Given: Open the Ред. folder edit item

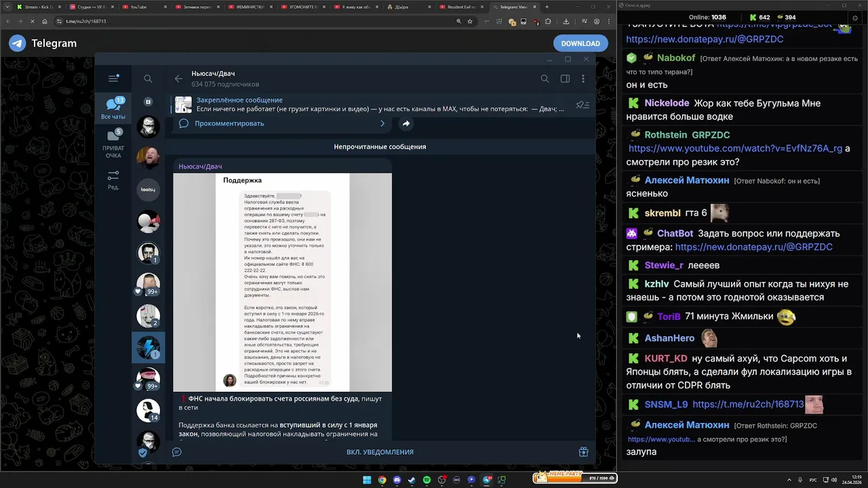Looking at the screenshot, I should pos(113,180).
